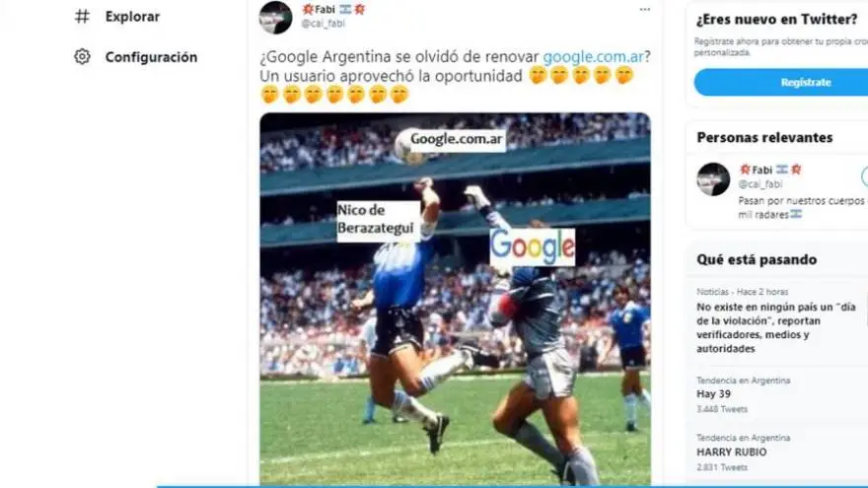This screenshot has width=868, height=488.
Task: Open the Configuración menu item
Action: click(151, 57)
